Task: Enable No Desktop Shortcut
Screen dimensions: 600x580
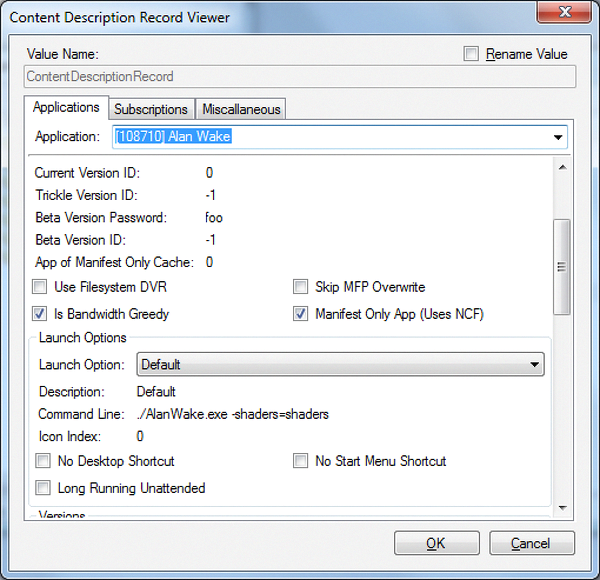Action: [43, 461]
